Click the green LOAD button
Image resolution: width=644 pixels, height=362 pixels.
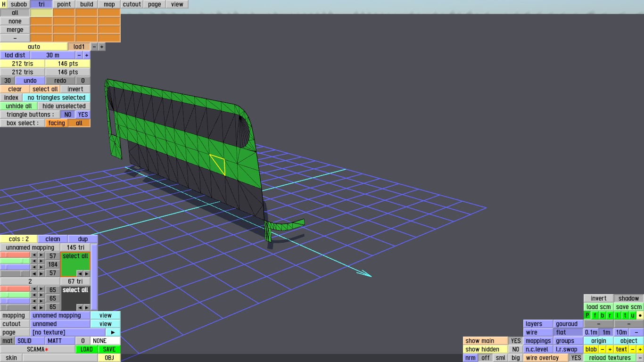(x=87, y=349)
